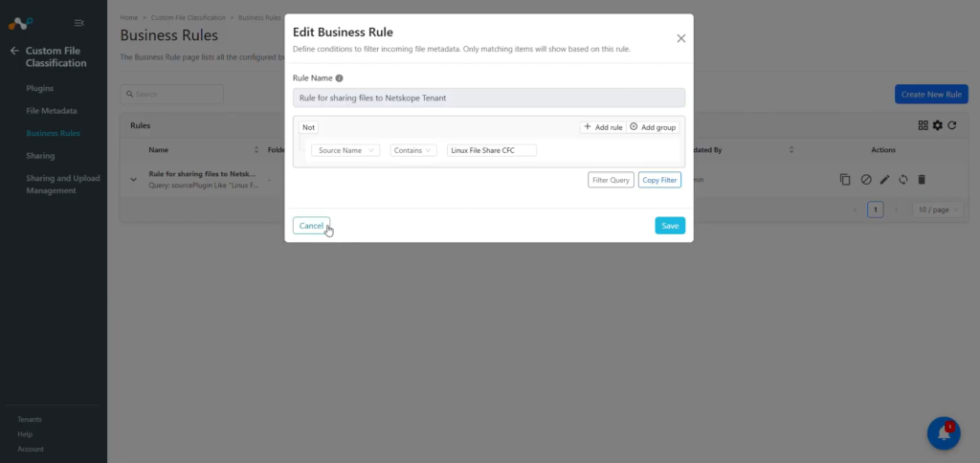Close the Edit Business Rule dialog
This screenshot has height=463, width=980.
click(681, 38)
